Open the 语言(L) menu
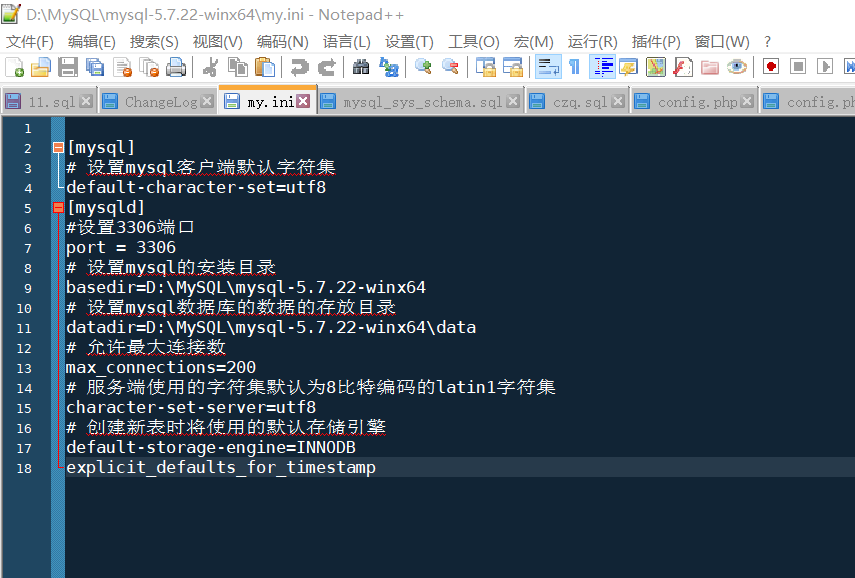Screen dimensions: 855x578 pyautogui.click(x=346, y=41)
